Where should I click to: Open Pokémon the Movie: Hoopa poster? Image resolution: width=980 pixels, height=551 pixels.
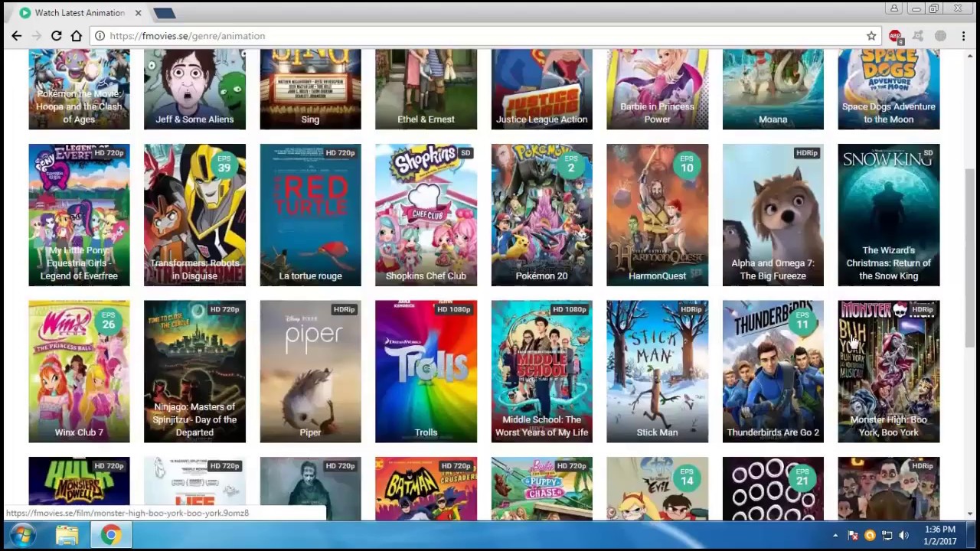pyautogui.click(x=79, y=90)
